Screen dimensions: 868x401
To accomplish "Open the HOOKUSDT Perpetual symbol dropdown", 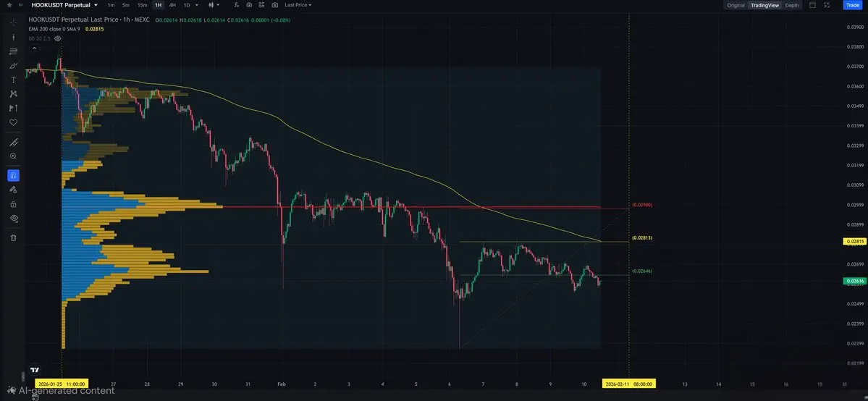I will tap(64, 5).
